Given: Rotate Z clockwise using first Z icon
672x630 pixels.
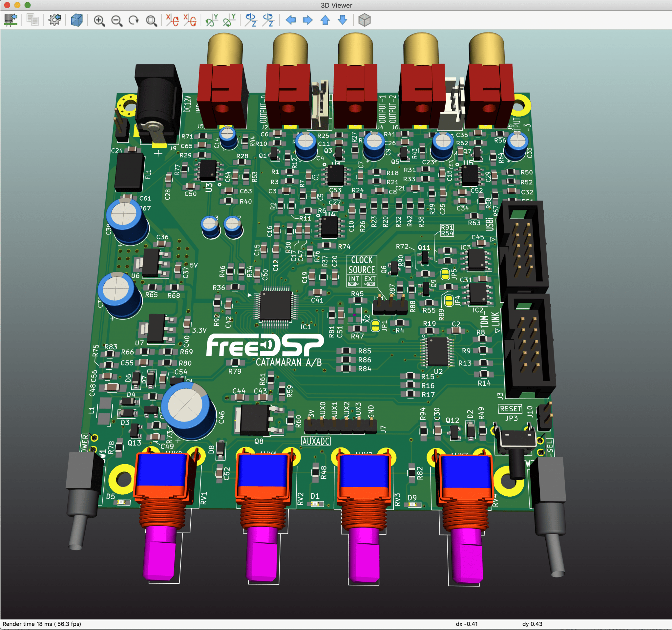Looking at the screenshot, I should click(251, 20).
